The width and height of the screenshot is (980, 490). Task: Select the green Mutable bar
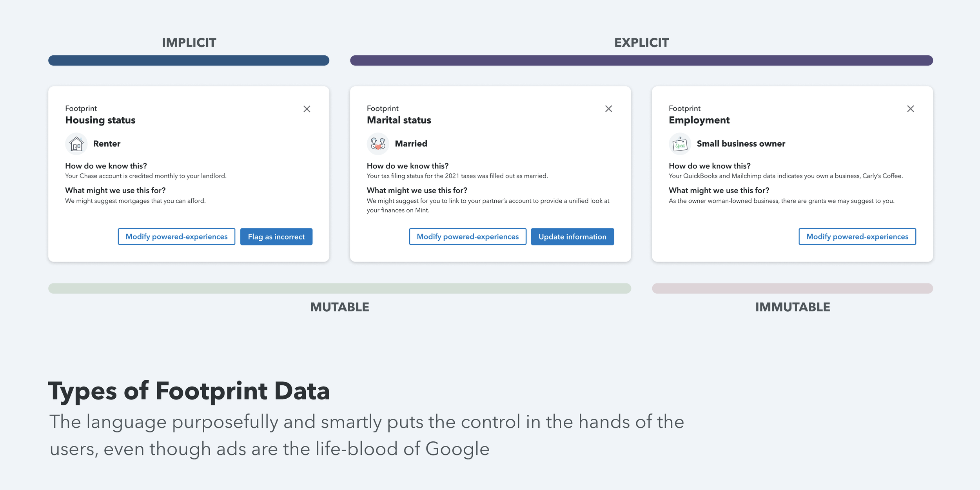click(339, 289)
